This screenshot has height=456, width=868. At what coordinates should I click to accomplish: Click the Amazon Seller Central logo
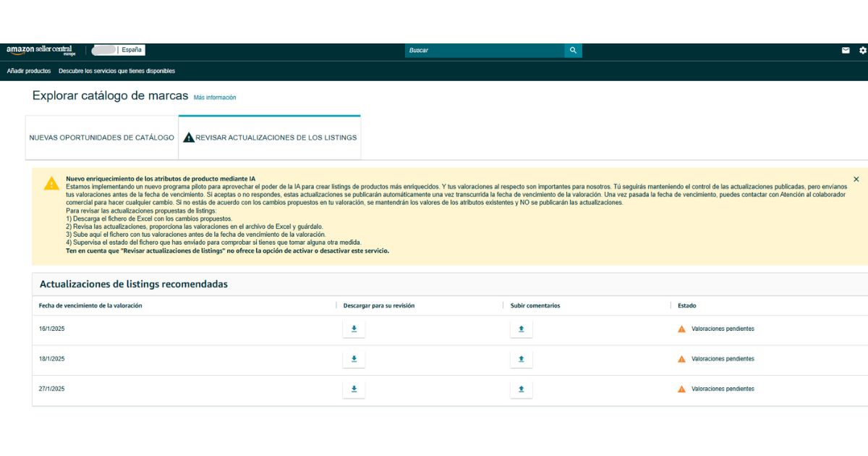pos(41,51)
